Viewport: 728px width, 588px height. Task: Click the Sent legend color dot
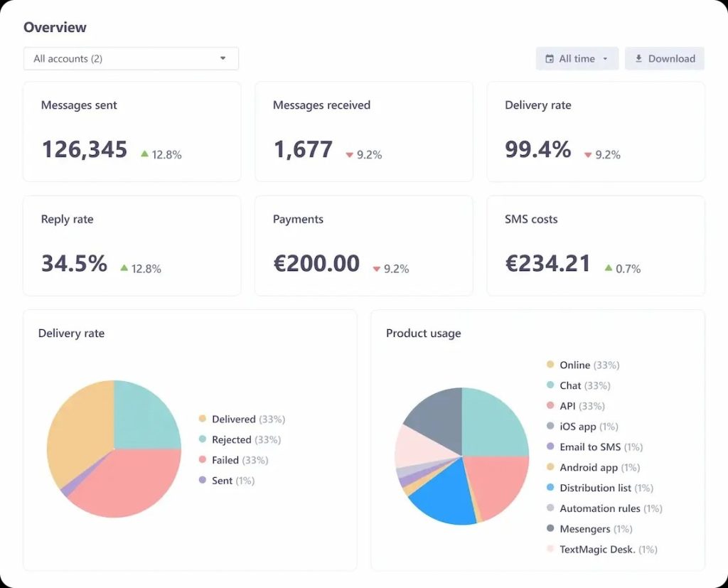click(x=203, y=481)
